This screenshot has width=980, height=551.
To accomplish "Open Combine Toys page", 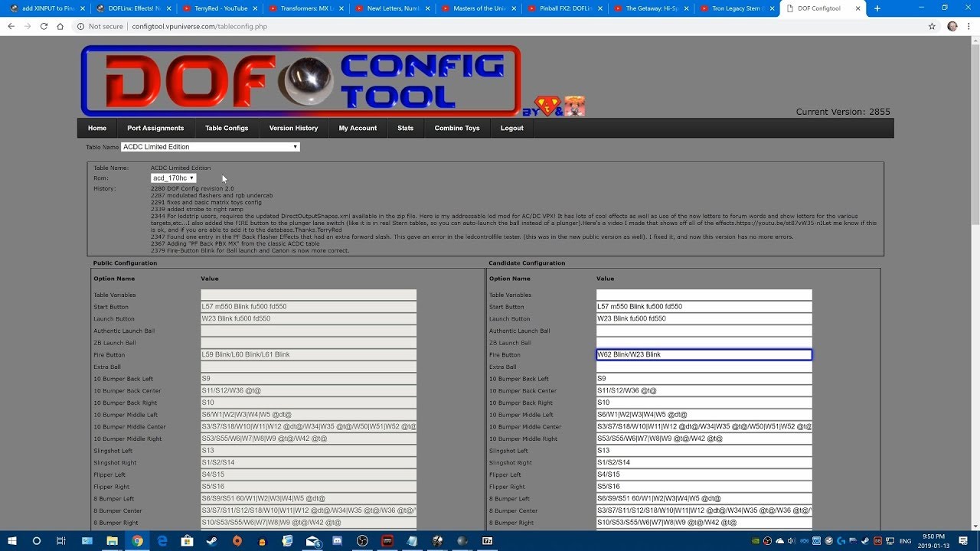I will 457,128.
